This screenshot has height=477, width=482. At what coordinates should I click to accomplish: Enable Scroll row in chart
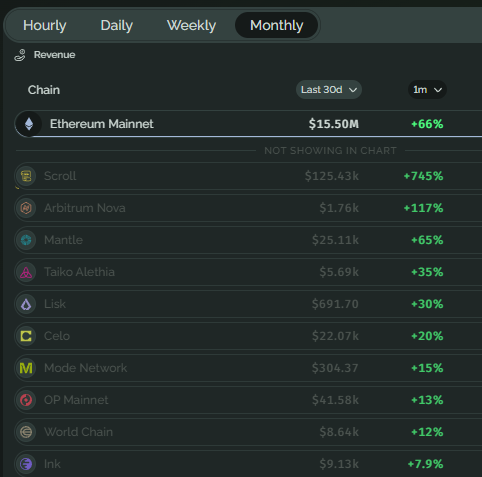(x=248, y=176)
